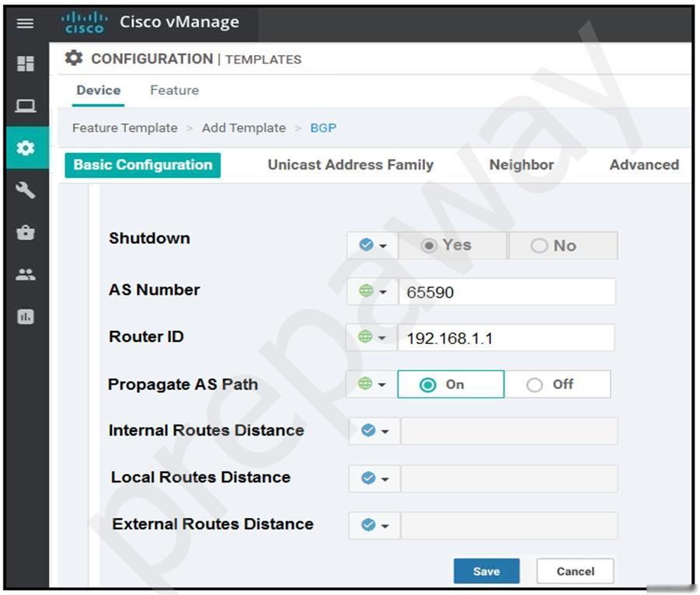Go to Add Template breadcrumb
Image resolution: width=700 pixels, height=595 pixels.
(244, 128)
